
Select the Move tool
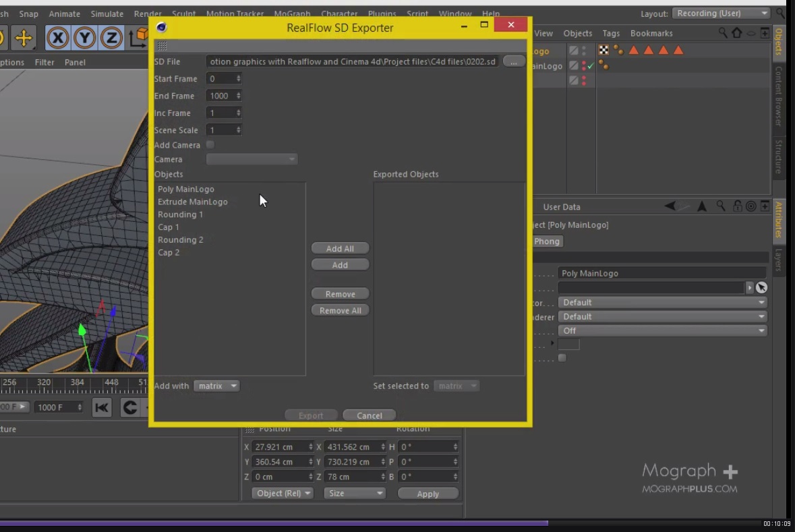point(24,38)
